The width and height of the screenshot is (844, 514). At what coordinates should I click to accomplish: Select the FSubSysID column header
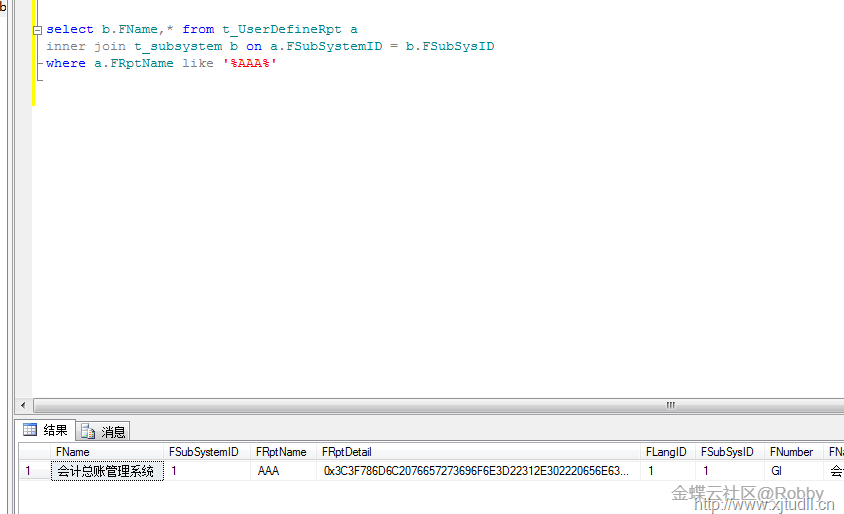point(727,452)
